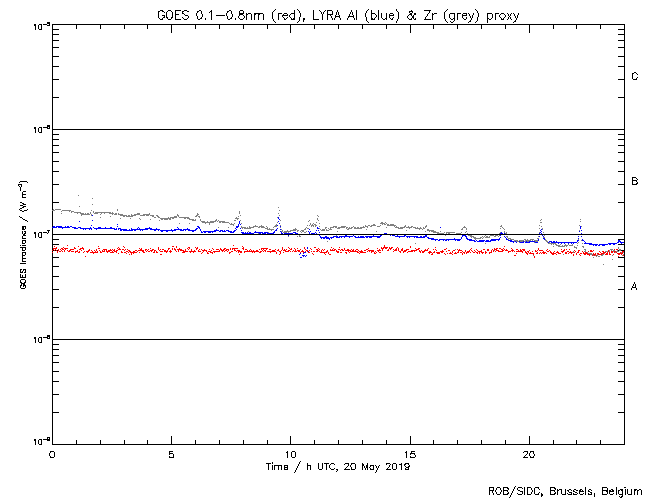Click the flare class B label
The width and height of the screenshot is (650, 500).
(x=635, y=182)
